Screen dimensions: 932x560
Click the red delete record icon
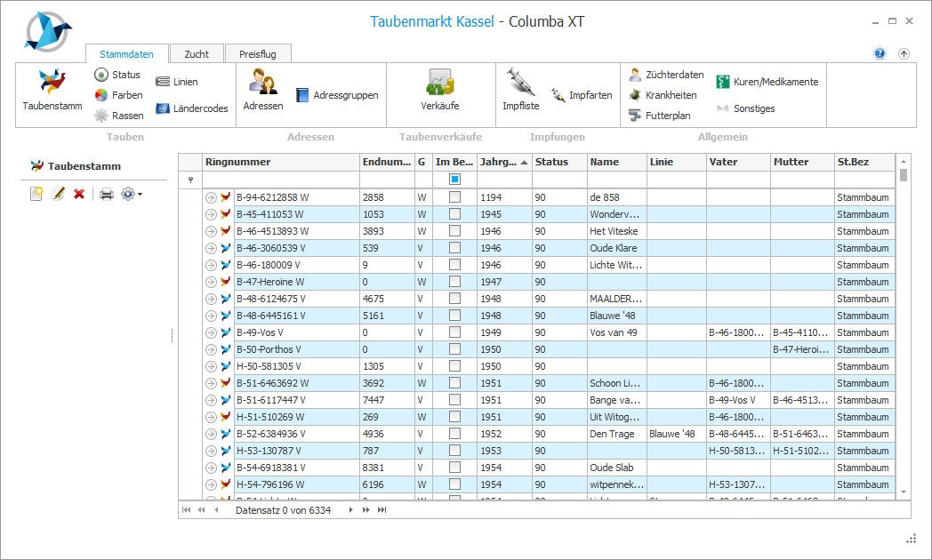tap(79, 194)
